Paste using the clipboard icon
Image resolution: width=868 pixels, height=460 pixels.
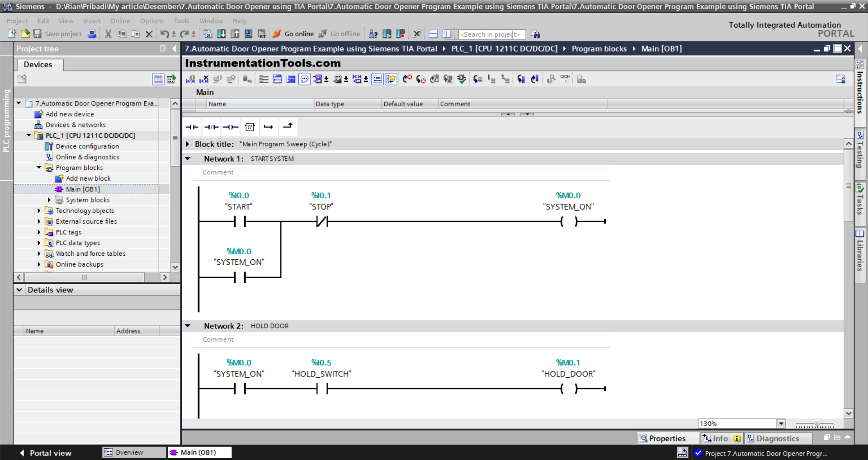[135, 34]
